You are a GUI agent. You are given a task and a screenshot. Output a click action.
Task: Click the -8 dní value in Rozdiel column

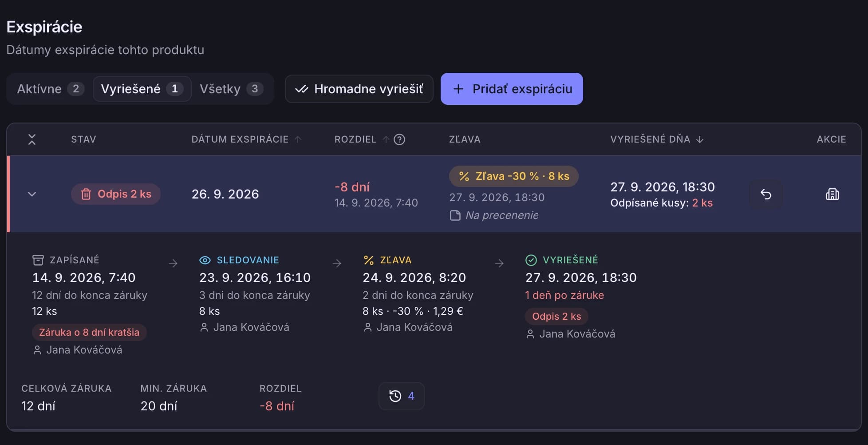pyautogui.click(x=352, y=187)
